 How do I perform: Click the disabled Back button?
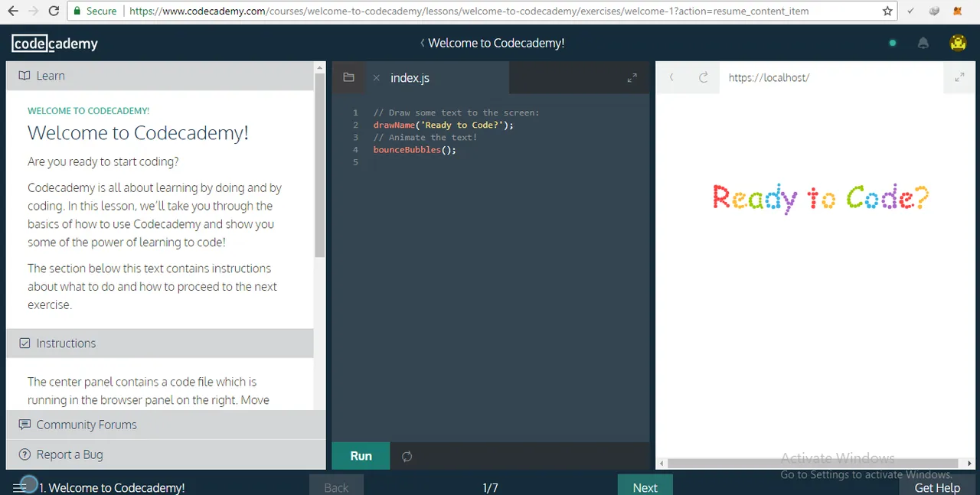tap(336, 485)
